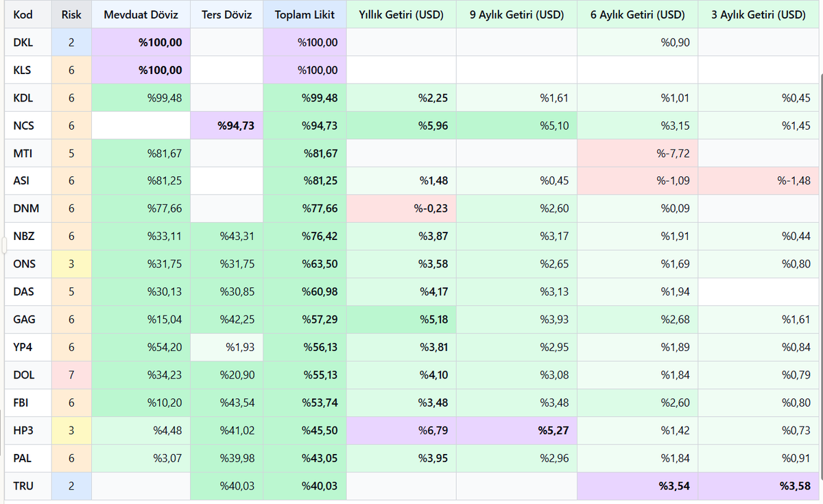The height and width of the screenshot is (504, 823).
Task: Select the MTI fund code cell
Action: 27,154
